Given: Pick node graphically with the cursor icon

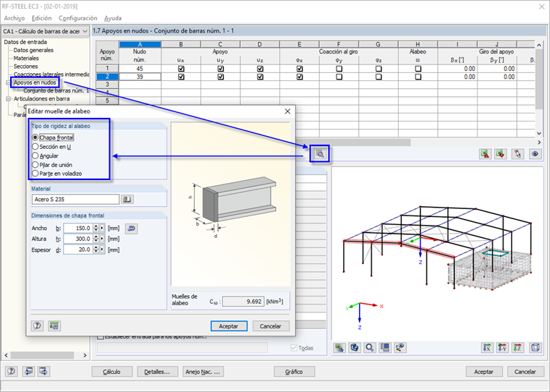Looking at the screenshot, I should [517, 153].
